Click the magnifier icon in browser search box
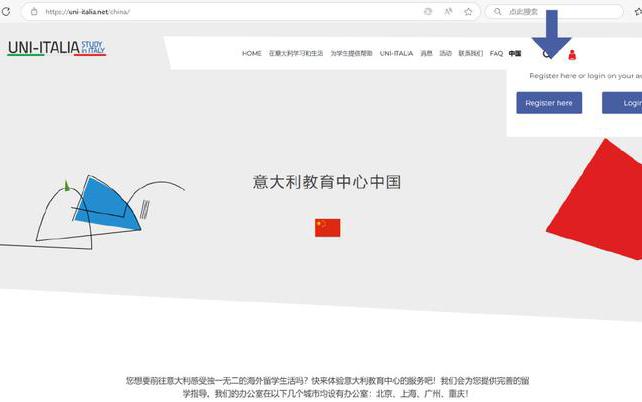Viewport: 642px width, 402px height. [x=497, y=11]
